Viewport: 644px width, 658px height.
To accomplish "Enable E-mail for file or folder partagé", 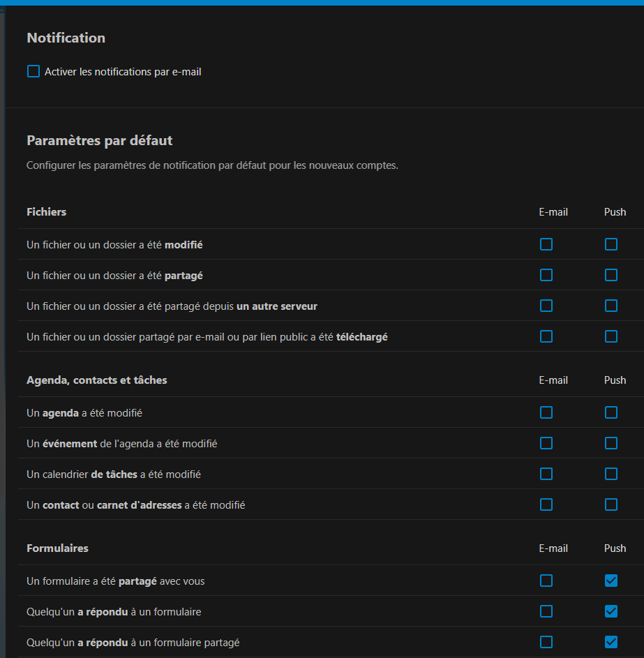I will [x=546, y=275].
